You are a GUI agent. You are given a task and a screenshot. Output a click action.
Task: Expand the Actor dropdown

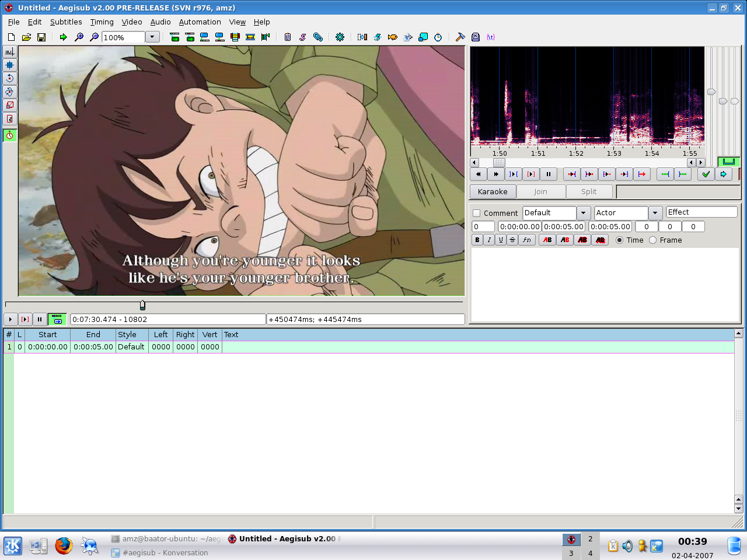click(655, 213)
